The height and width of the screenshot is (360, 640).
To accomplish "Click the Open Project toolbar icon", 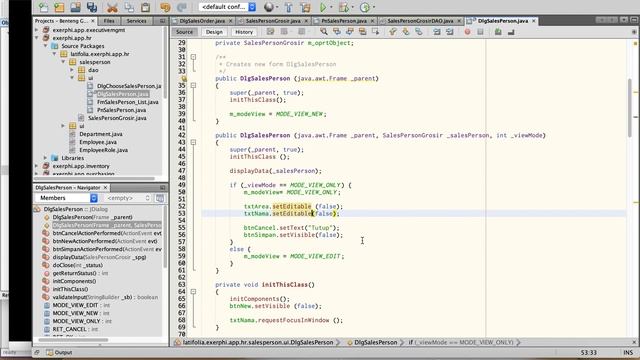I will pos(76,7).
